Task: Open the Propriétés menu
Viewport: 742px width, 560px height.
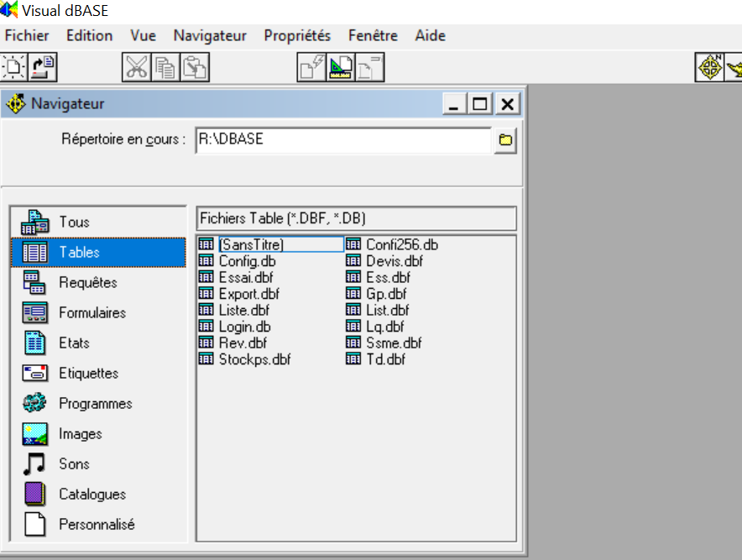Action: tap(297, 35)
